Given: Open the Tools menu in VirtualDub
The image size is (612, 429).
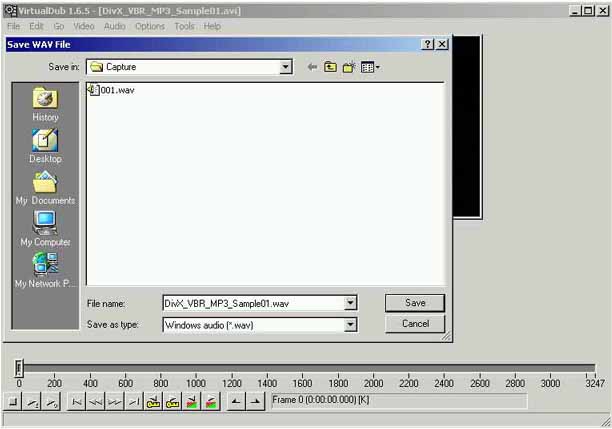Looking at the screenshot, I should 184,26.
